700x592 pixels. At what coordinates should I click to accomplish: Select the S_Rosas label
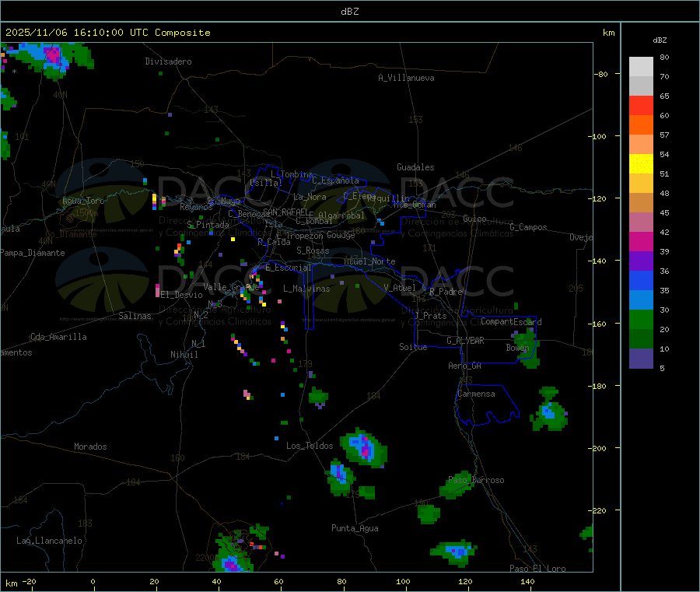tap(313, 250)
